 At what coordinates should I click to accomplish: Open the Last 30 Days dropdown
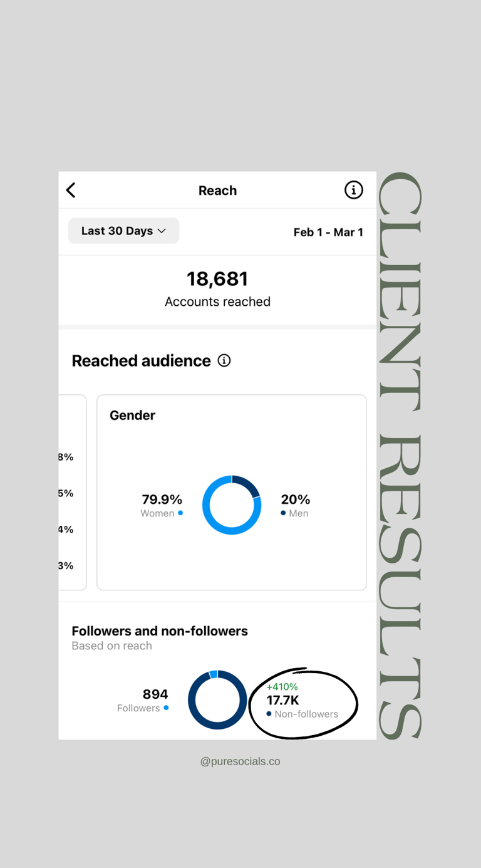123,231
